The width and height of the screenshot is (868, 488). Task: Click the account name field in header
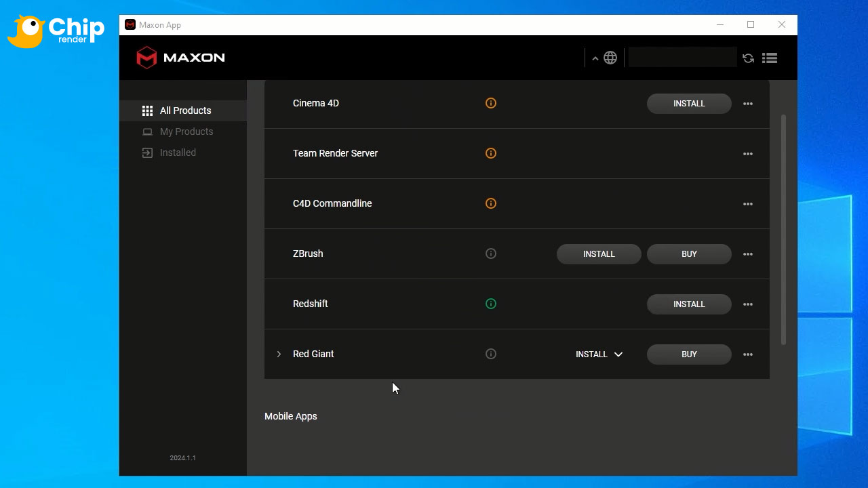683,57
